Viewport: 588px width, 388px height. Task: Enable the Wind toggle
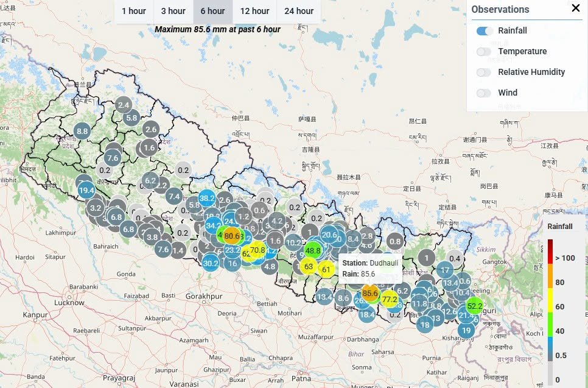coord(484,93)
